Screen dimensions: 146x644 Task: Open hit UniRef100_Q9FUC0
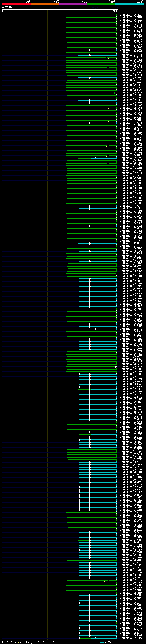coord(131,354)
